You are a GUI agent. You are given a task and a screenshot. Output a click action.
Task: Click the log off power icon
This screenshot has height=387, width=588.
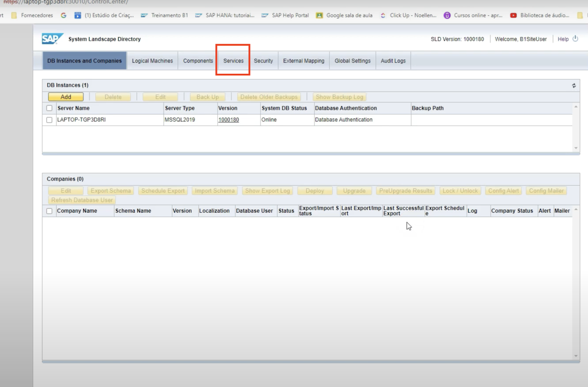coord(575,39)
